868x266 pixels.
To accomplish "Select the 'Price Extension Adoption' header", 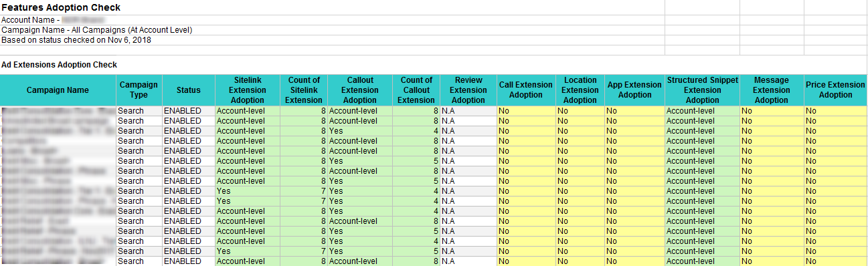I will click(x=836, y=90).
